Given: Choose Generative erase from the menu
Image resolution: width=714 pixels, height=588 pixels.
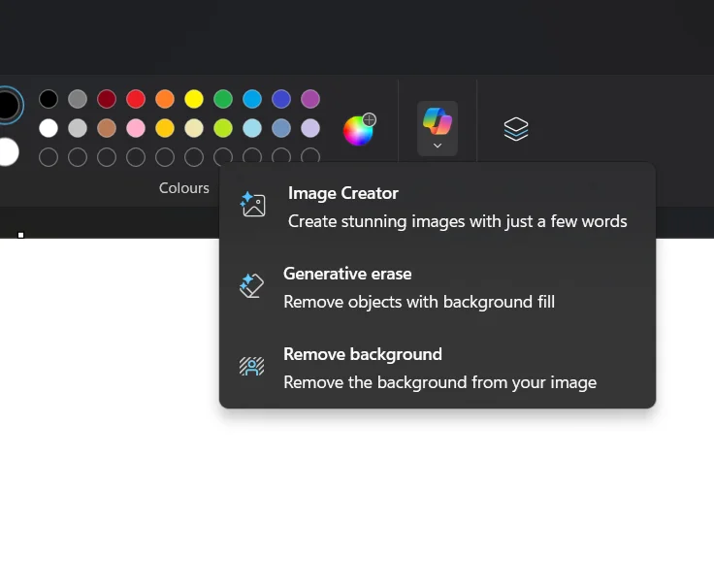Looking at the screenshot, I should (x=438, y=287).
